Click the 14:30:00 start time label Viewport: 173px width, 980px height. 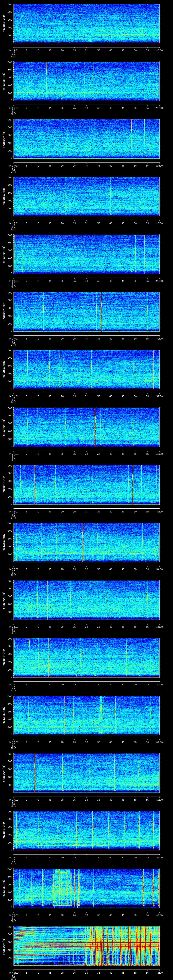pyautogui.click(x=13, y=396)
